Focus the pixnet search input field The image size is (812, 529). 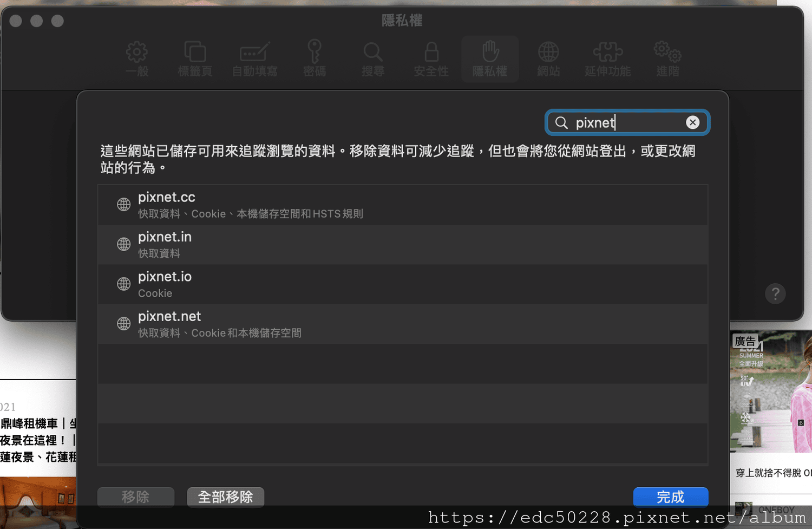click(x=628, y=122)
